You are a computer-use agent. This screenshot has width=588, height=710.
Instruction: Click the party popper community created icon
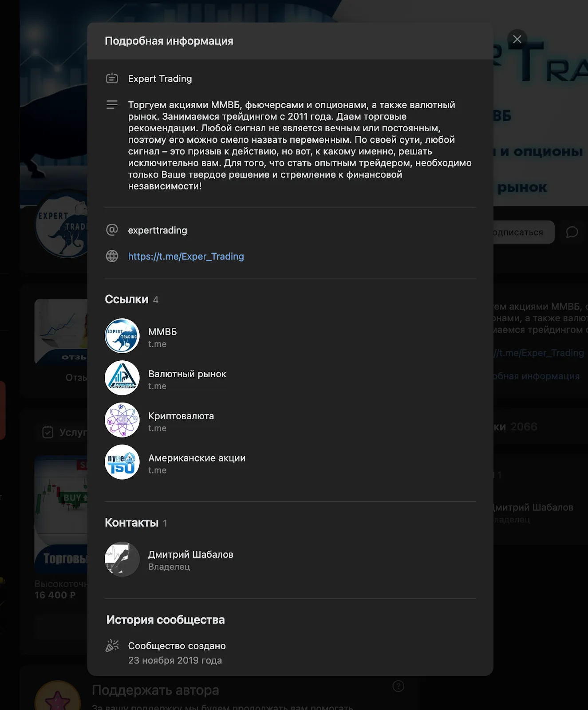tap(112, 646)
